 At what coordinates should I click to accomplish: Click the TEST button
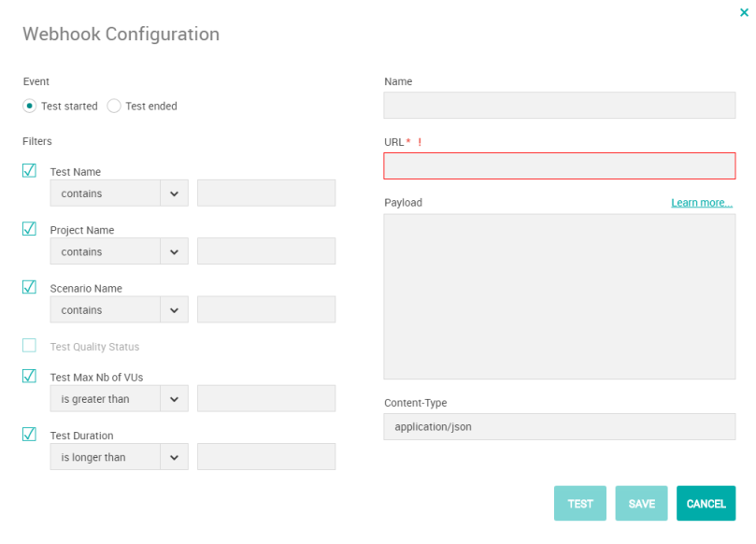click(579, 503)
